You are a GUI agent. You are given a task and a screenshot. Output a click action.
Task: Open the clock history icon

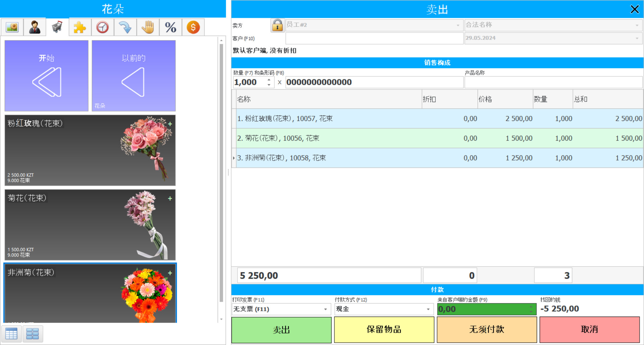click(102, 27)
